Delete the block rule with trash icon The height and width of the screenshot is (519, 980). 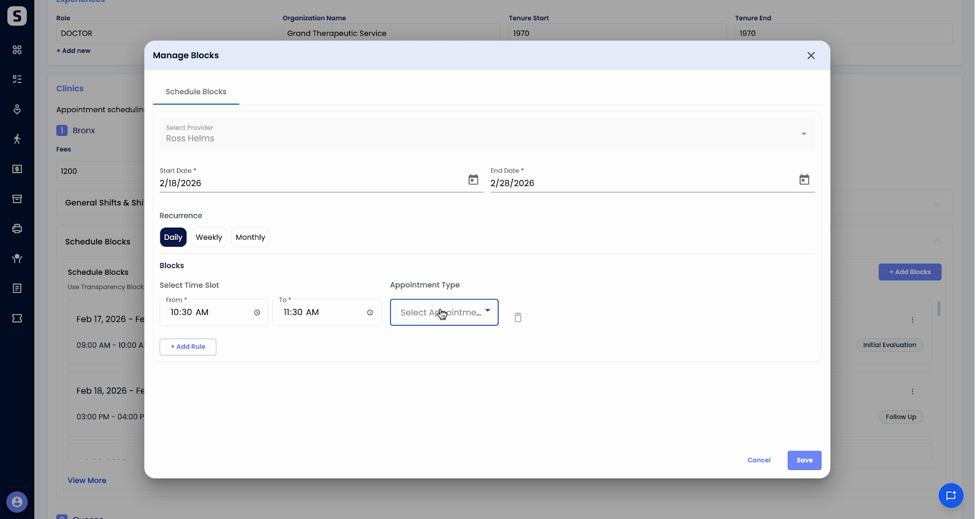click(x=518, y=317)
